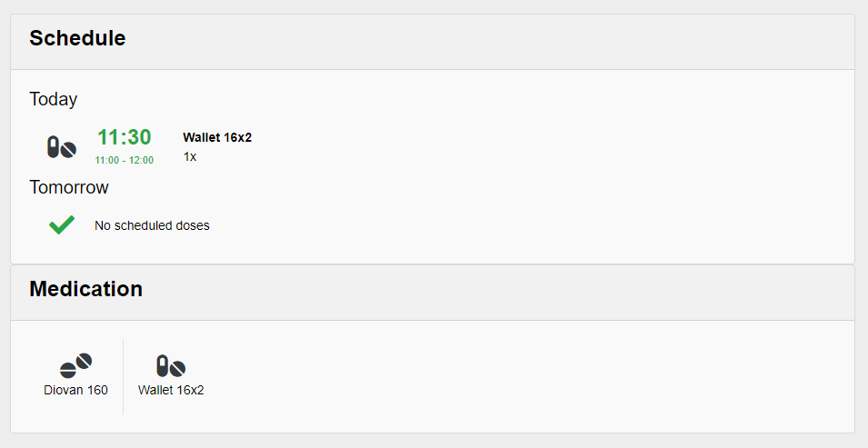This screenshot has width=868, height=448.
Task: Select the Today section label
Action: click(x=53, y=99)
